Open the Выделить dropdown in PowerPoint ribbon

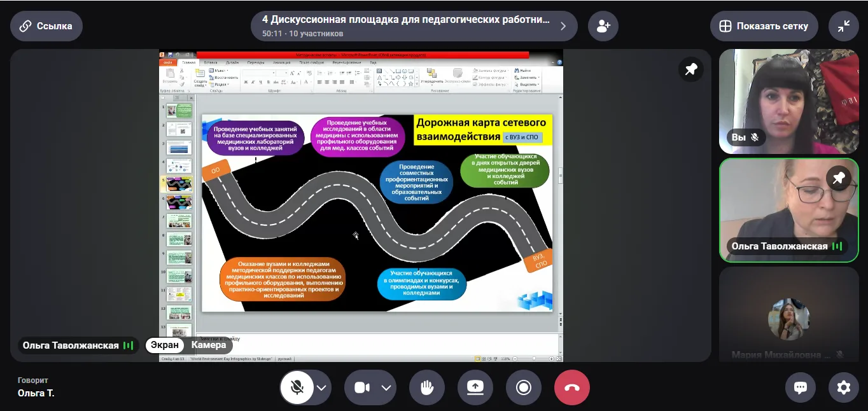coord(526,85)
